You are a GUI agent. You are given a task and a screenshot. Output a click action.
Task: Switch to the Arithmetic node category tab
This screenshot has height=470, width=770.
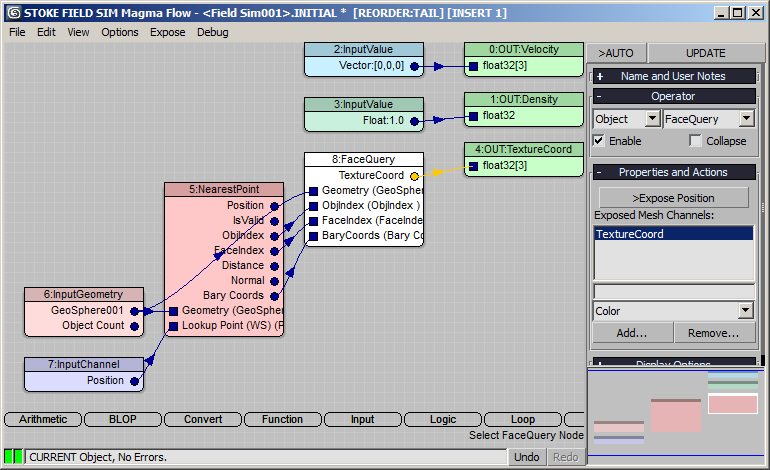(x=43, y=419)
